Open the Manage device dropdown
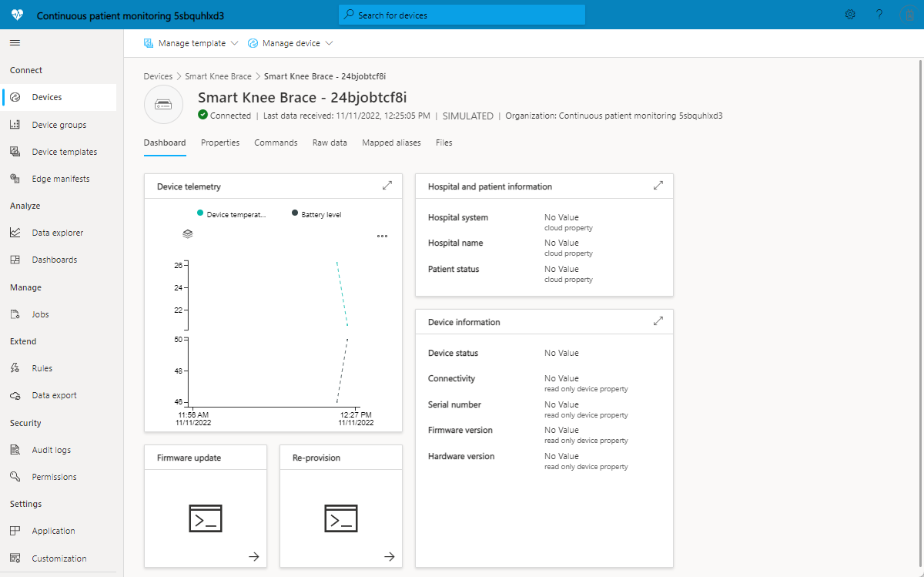Screen dimensions: 924x577 pyautogui.click(x=290, y=43)
